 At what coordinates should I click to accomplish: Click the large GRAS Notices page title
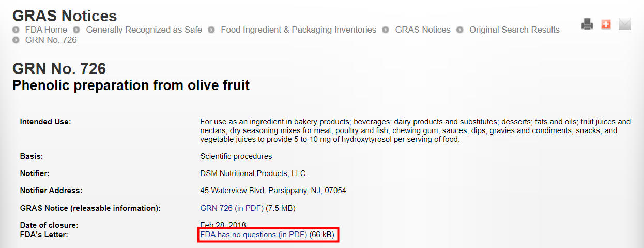65,16
